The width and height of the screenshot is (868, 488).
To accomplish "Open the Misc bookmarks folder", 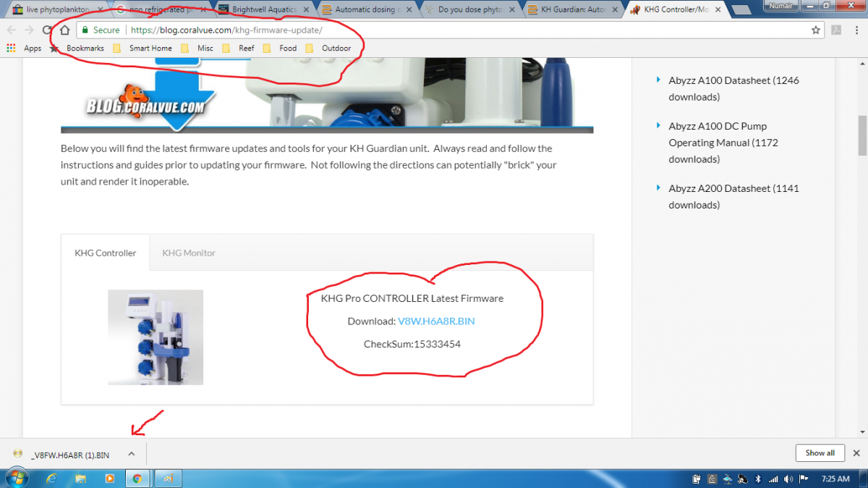I will [x=197, y=49].
